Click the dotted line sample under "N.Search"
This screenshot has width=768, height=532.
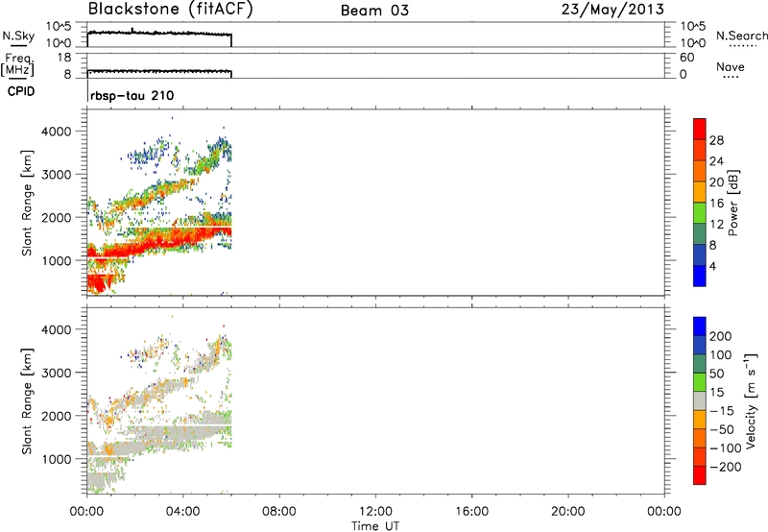[x=743, y=46]
